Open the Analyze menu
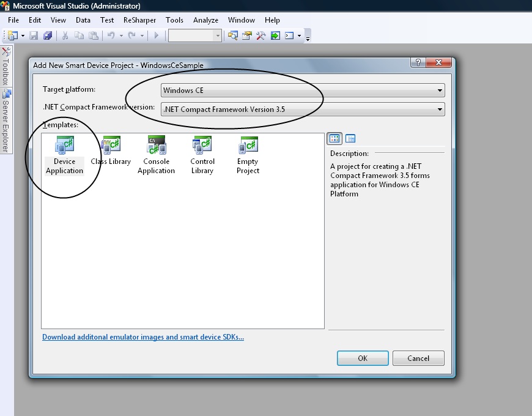This screenshot has height=416, width=532. click(205, 20)
